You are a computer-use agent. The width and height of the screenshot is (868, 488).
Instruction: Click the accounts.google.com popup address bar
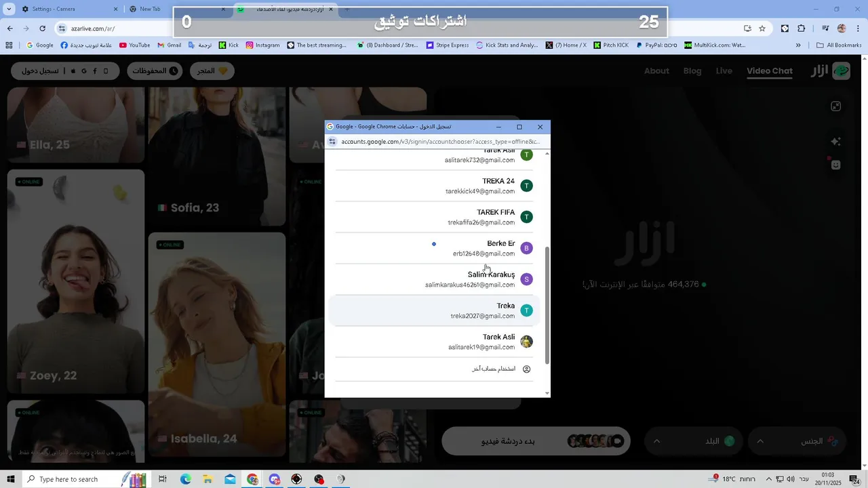tap(441, 142)
